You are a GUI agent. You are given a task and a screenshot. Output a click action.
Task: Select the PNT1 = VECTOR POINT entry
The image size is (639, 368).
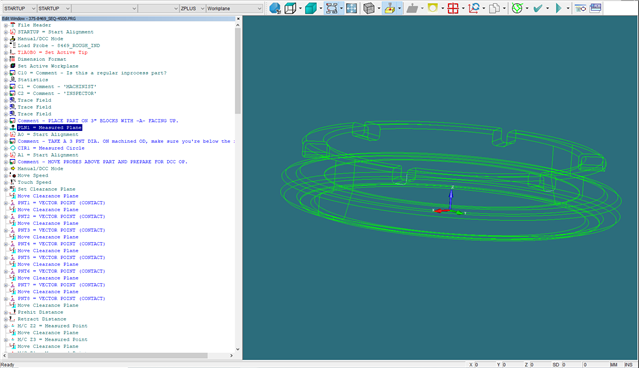(61, 203)
